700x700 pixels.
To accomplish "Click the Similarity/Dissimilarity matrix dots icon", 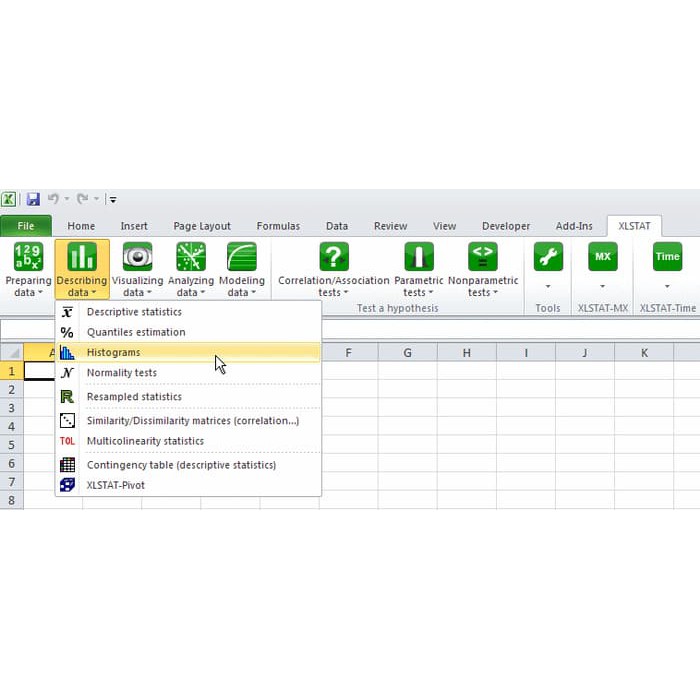I will (67, 421).
